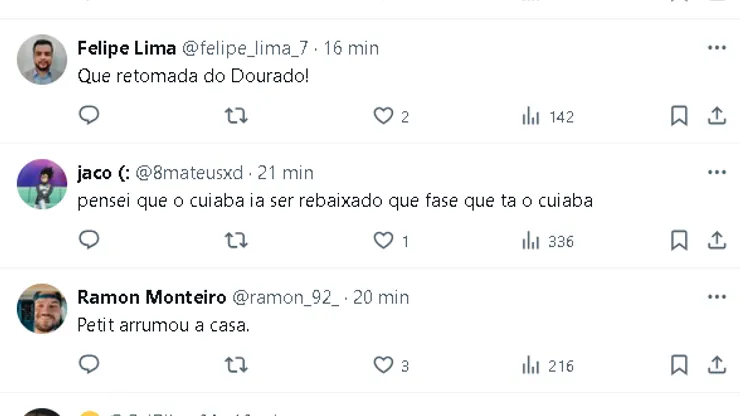Screen dimensions: 740x416
Task: Reply to jaco's cuiaba tweet
Action: pyautogui.click(x=89, y=240)
